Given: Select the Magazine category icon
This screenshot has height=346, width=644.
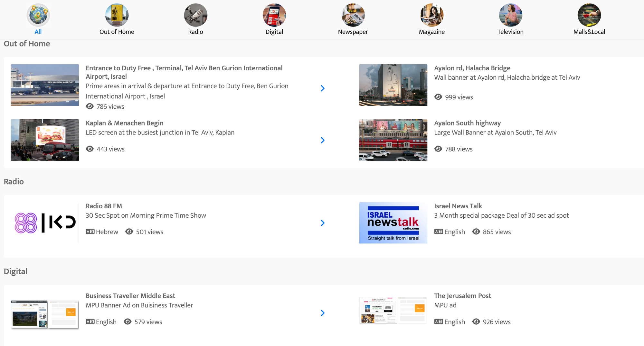Looking at the screenshot, I should click(x=432, y=15).
